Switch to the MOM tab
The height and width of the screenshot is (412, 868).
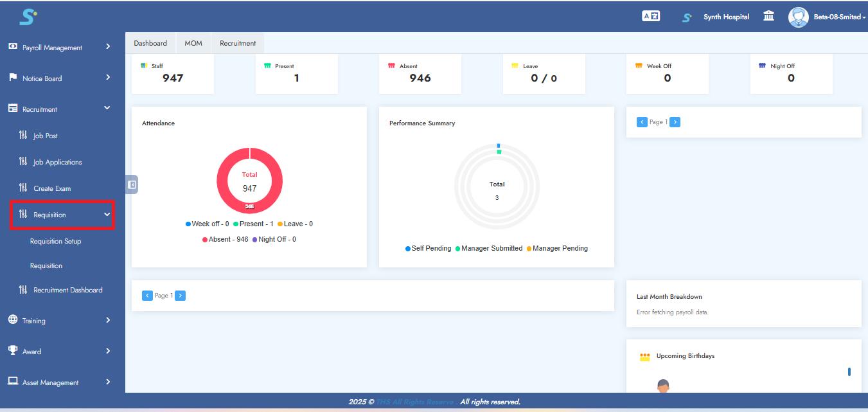coord(193,43)
